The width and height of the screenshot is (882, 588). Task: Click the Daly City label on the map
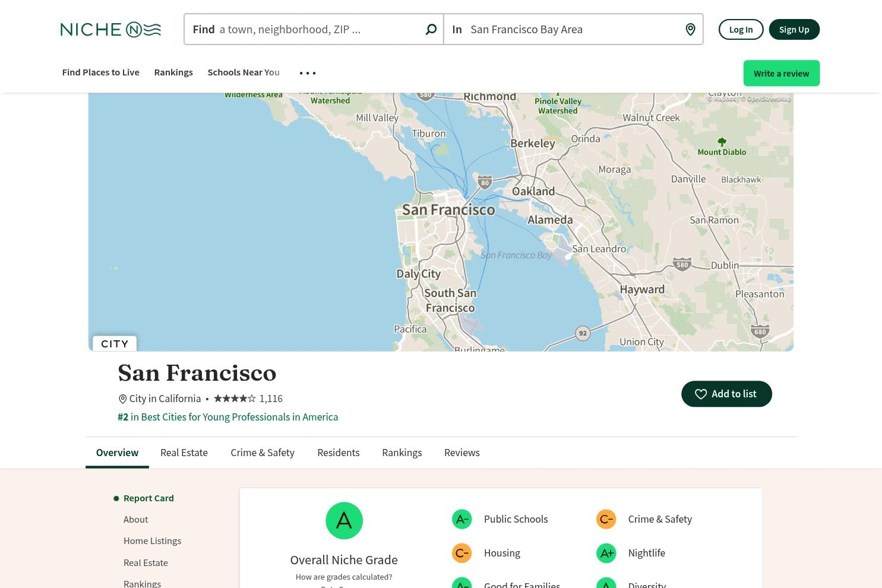tap(419, 274)
